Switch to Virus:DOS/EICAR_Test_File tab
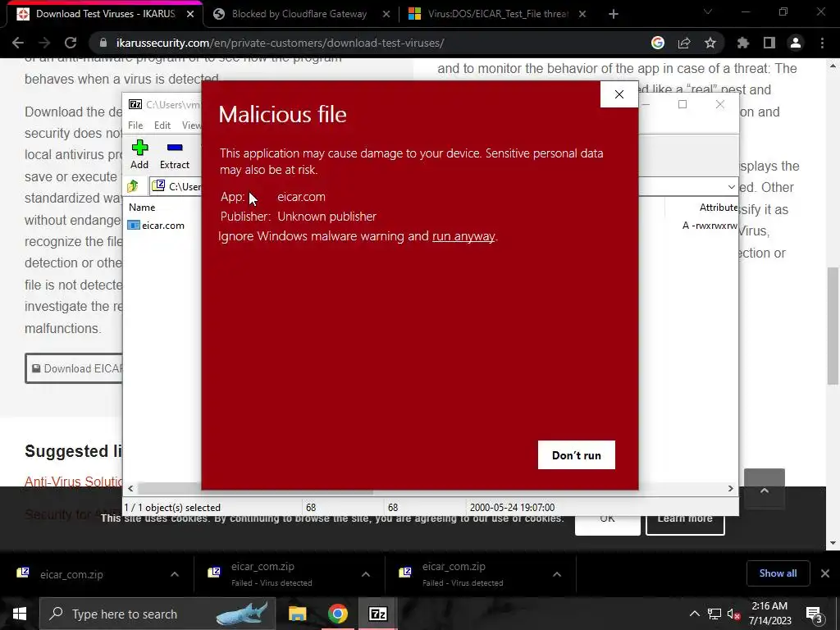Screen dimensions: 840x630 pyautogui.click(x=498, y=14)
